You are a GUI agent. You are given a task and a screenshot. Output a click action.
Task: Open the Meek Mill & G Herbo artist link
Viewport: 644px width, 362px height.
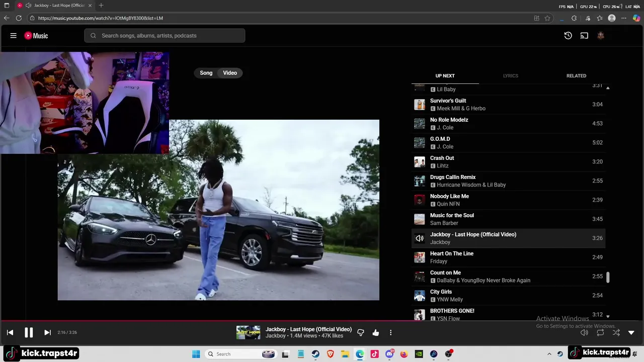[461, 109]
